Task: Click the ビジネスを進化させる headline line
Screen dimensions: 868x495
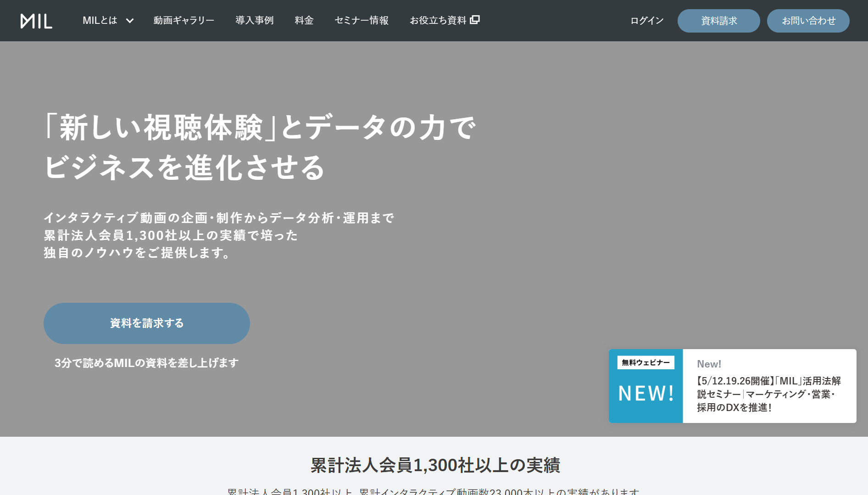Action: [x=184, y=167]
